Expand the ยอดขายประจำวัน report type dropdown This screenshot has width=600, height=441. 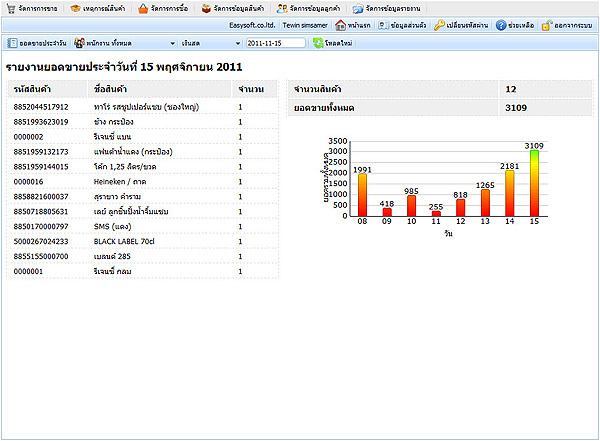(38, 43)
